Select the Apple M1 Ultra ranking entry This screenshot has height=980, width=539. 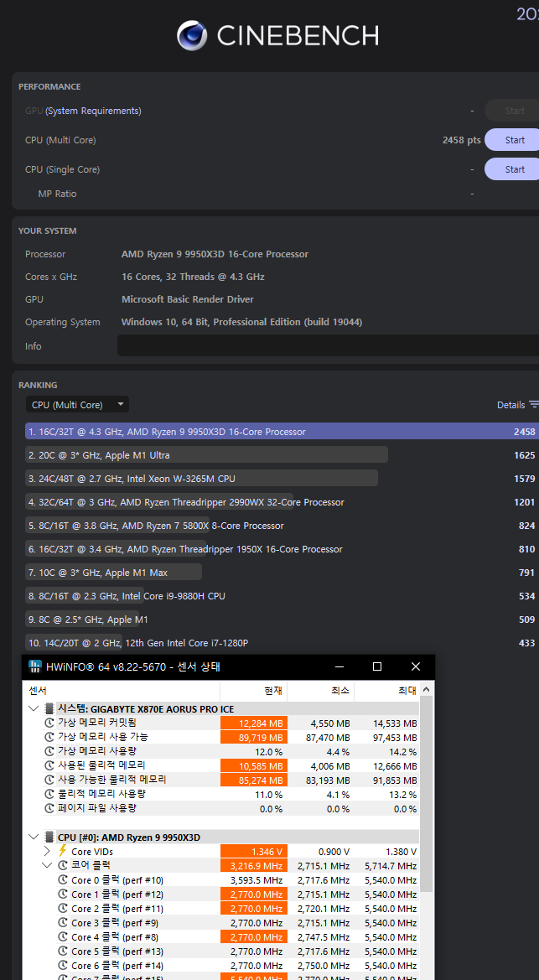click(x=282, y=455)
